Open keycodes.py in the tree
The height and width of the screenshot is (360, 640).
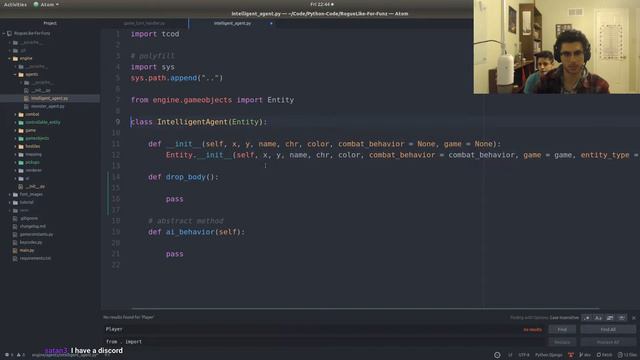point(31,242)
